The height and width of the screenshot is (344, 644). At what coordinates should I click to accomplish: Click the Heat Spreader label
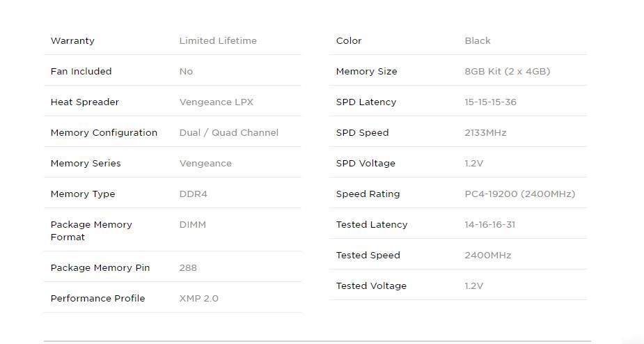tap(85, 102)
